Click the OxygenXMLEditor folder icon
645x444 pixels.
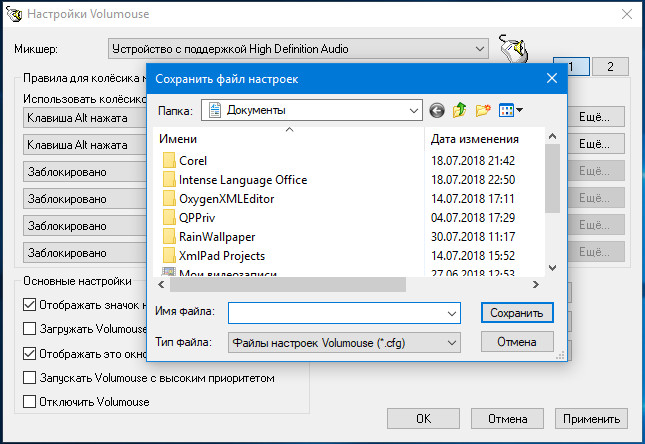pos(169,198)
